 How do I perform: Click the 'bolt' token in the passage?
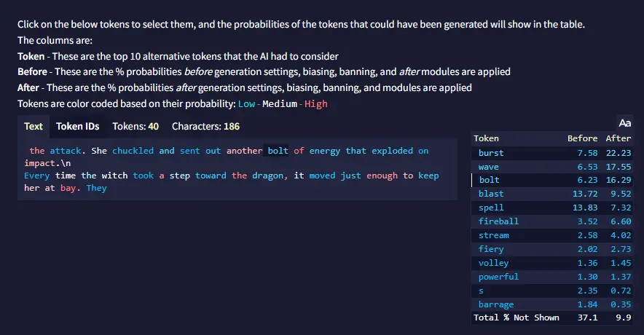pos(278,151)
